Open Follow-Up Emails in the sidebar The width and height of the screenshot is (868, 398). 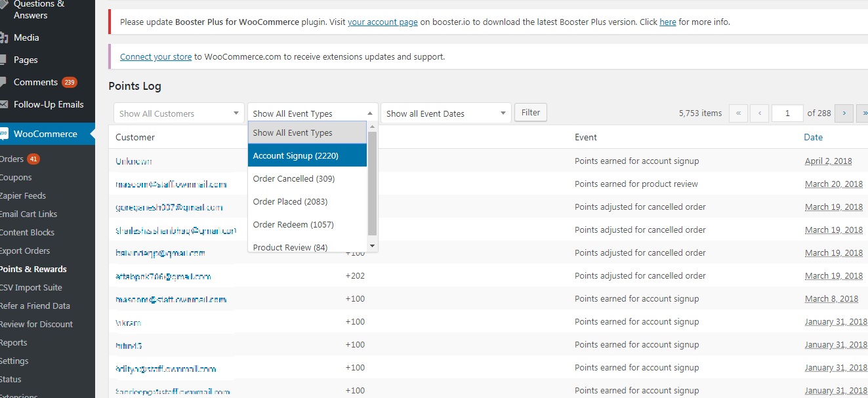49,104
